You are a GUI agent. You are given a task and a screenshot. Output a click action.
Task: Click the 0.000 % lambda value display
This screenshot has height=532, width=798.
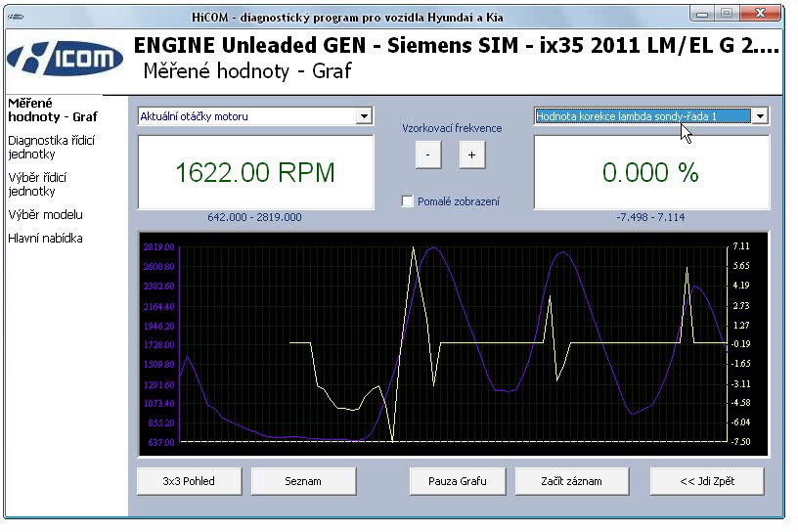tap(650, 173)
